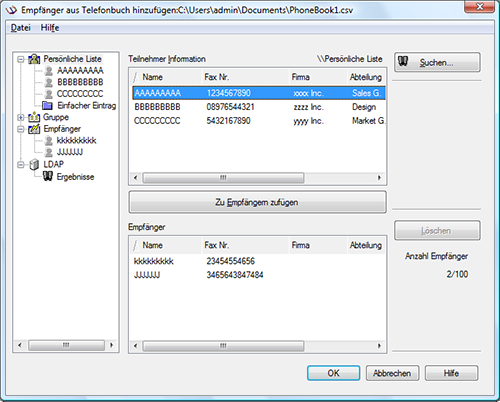The height and width of the screenshot is (402, 500).
Task: Select the CCCCCCCCC row in Teilnehmer list
Action: tap(259, 121)
